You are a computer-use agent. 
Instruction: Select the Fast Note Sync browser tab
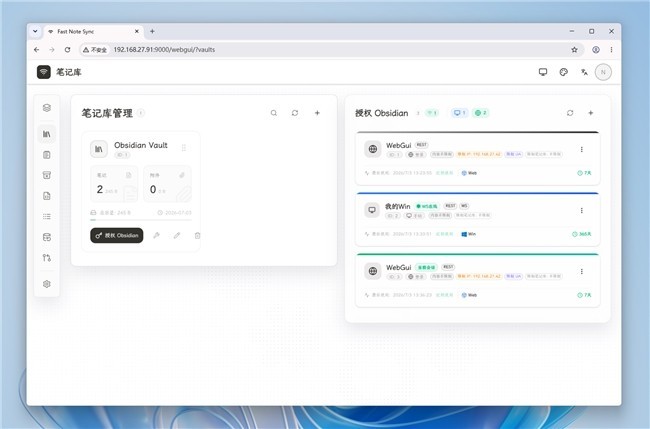[x=93, y=32]
